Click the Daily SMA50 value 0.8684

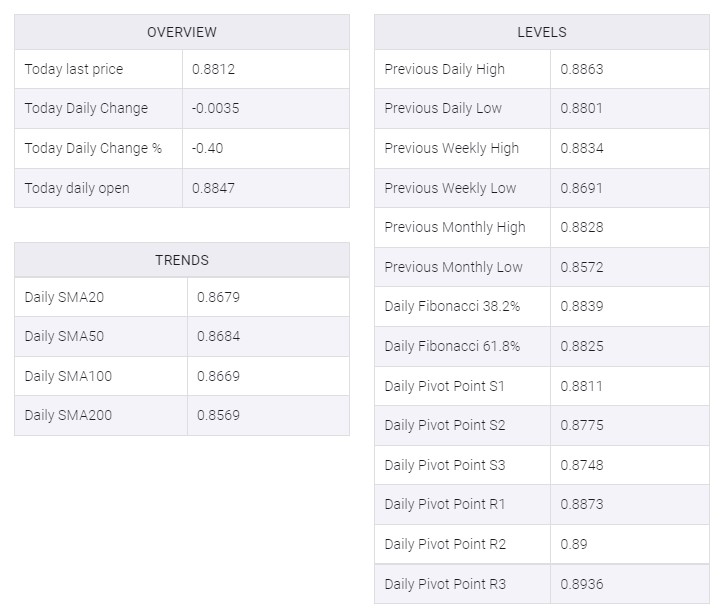218,336
